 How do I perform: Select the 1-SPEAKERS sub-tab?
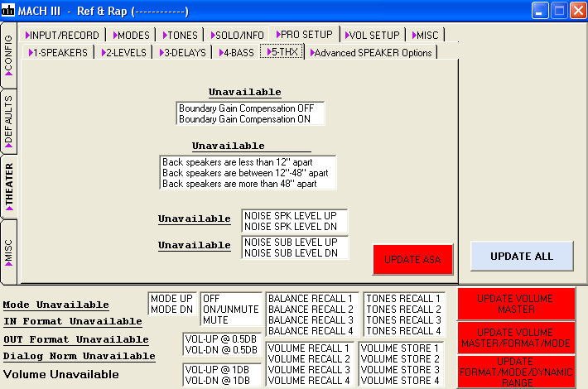[60, 52]
